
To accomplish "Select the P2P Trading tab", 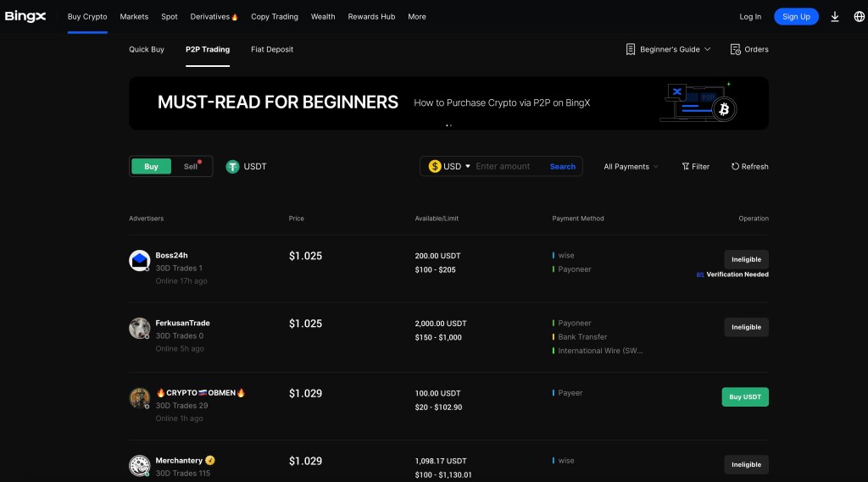I will click(208, 49).
